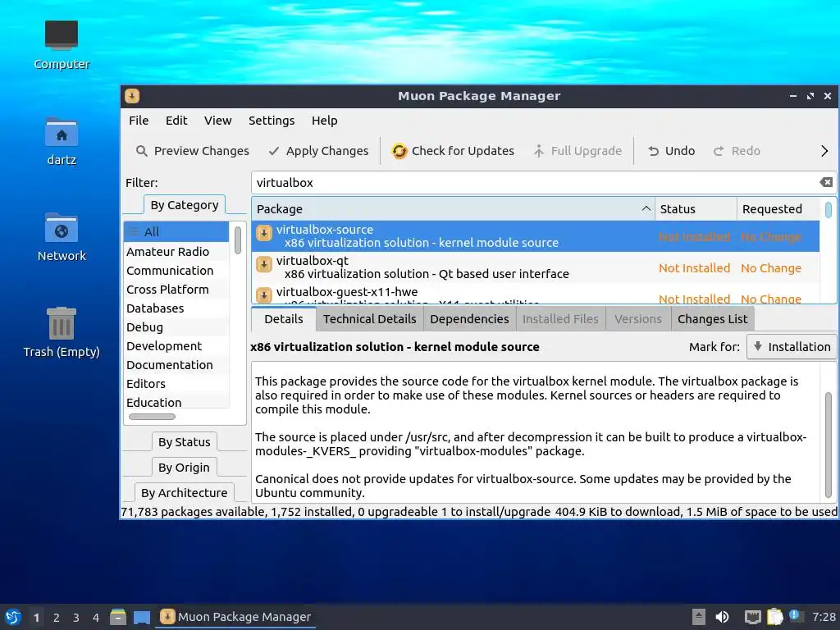Screen dimensions: 840x630
Task: Select the Debug category
Action: [x=177, y=326]
